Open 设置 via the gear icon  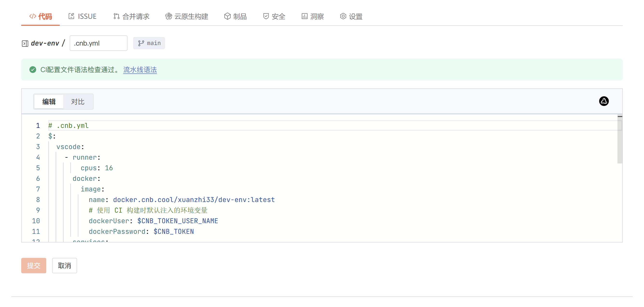coord(343,16)
